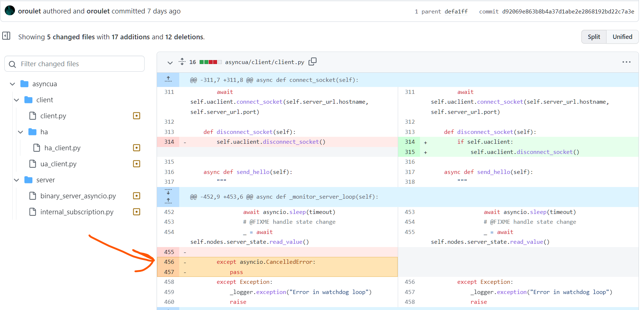The width and height of the screenshot is (644, 310).
Task: Open ha_client.py in the file tree
Action: pyautogui.click(x=62, y=148)
